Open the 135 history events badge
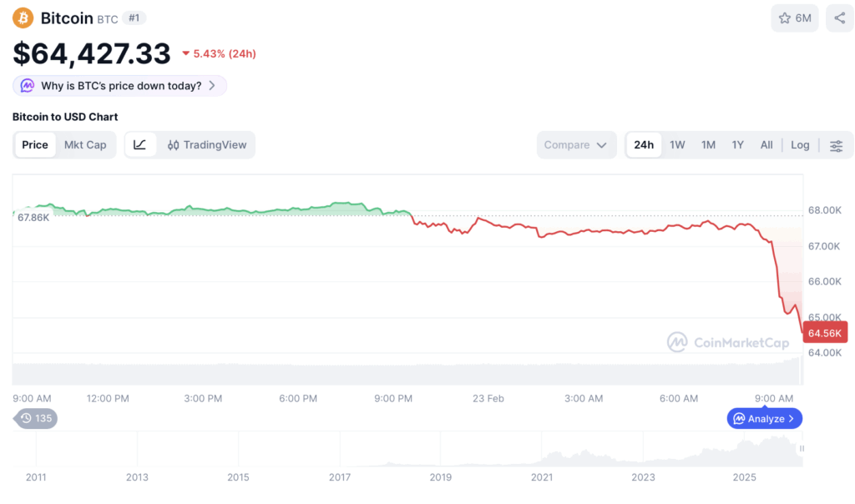855x504 pixels. 36,418
